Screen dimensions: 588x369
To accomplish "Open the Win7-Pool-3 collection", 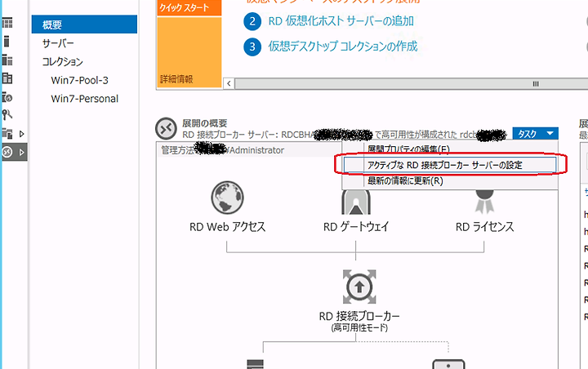I will pyautogui.click(x=79, y=80).
